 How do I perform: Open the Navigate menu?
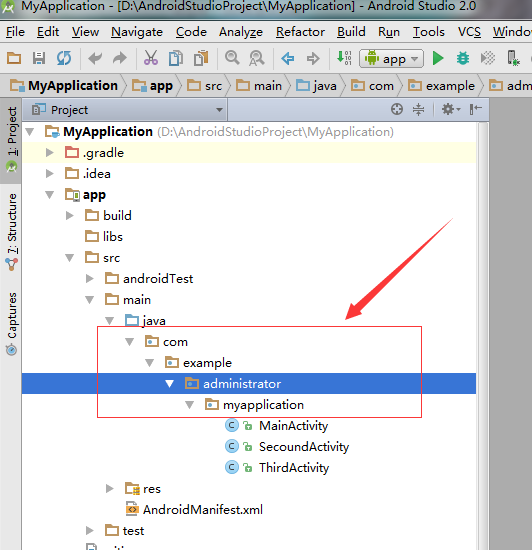point(137,32)
